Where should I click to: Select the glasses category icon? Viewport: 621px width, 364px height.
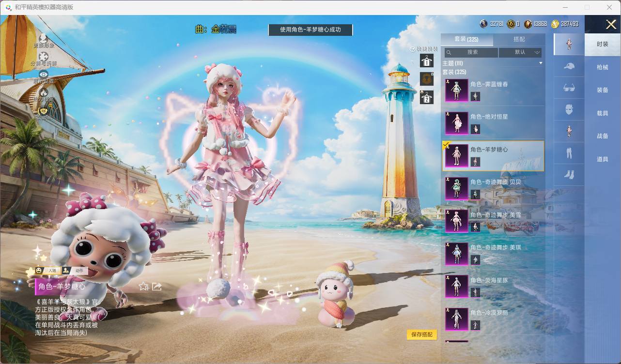click(x=569, y=88)
